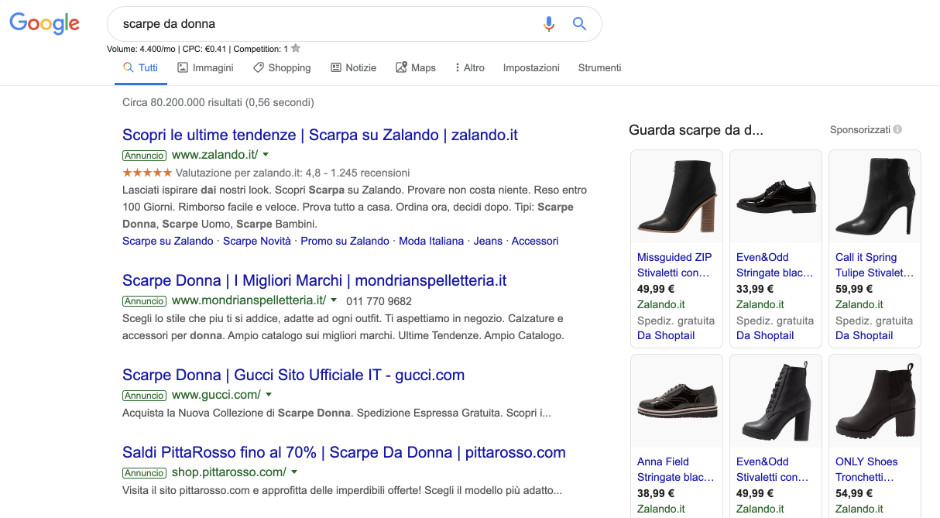
Task: Click the Annuncio badge for mondrianspelletteria.it
Action: (144, 301)
